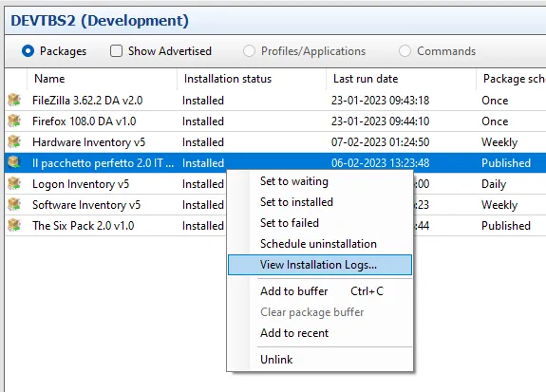Viewport: 546px width, 392px height.
Task: Click Weekly schedule in Software Inventory row
Action: [499, 205]
